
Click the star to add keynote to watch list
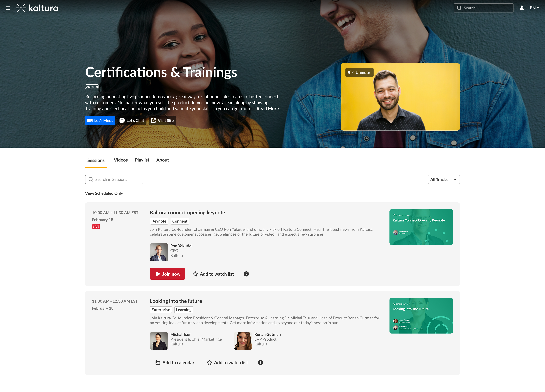tap(195, 274)
